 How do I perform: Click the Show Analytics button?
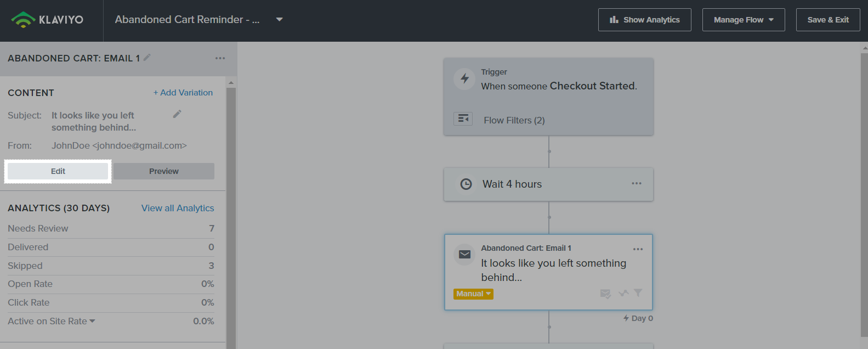644,20
